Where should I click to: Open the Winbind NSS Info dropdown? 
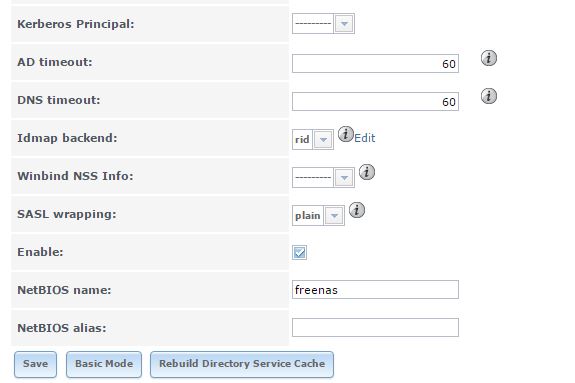[344, 178]
